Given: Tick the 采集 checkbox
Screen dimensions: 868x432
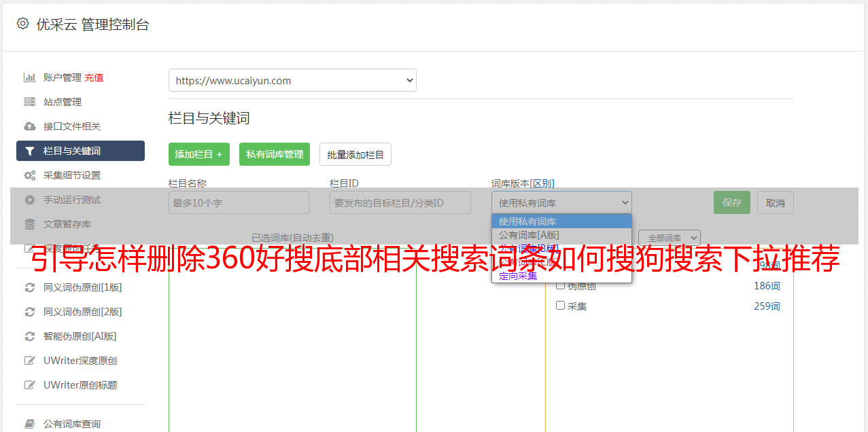Looking at the screenshot, I should (561, 306).
